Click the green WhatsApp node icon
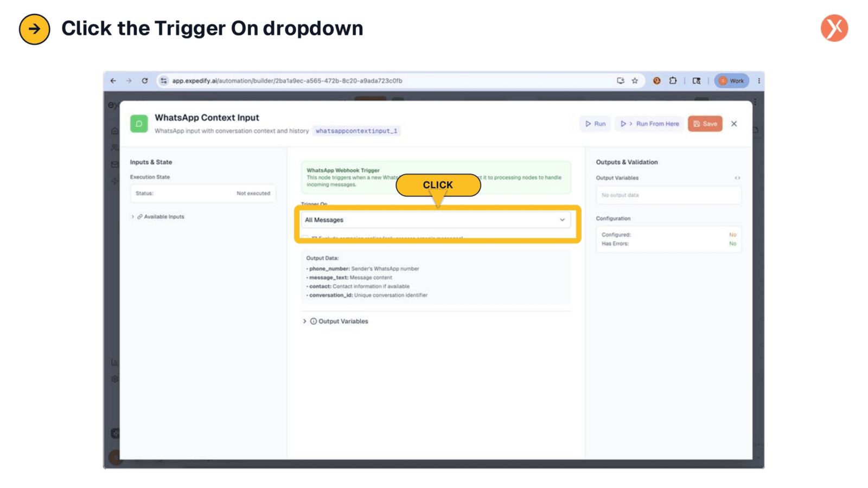868x488 pixels. tap(139, 124)
